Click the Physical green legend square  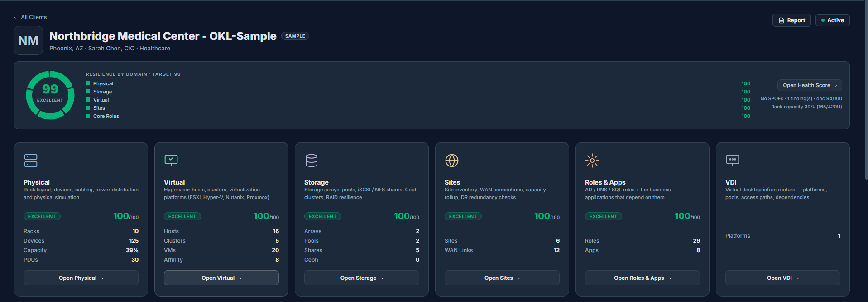click(88, 83)
